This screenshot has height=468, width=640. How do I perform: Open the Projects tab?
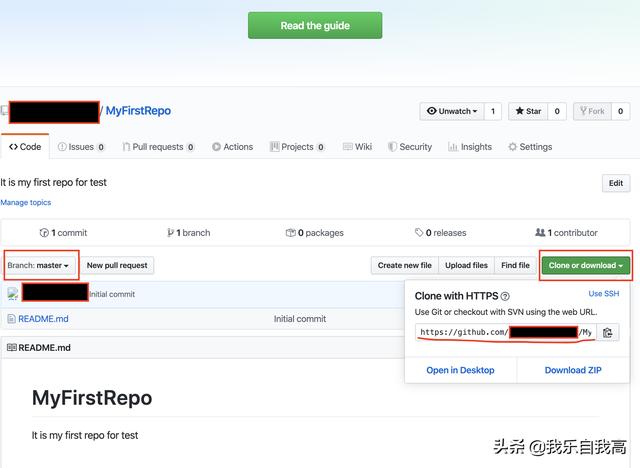pos(297,147)
